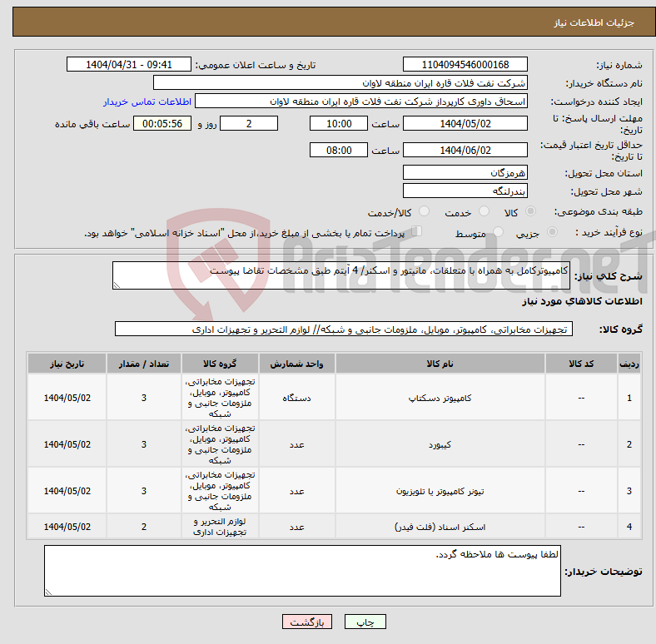The width and height of the screenshot is (656, 644).
Task: Click the گروه کالا column header
Action: pyautogui.click(x=220, y=364)
